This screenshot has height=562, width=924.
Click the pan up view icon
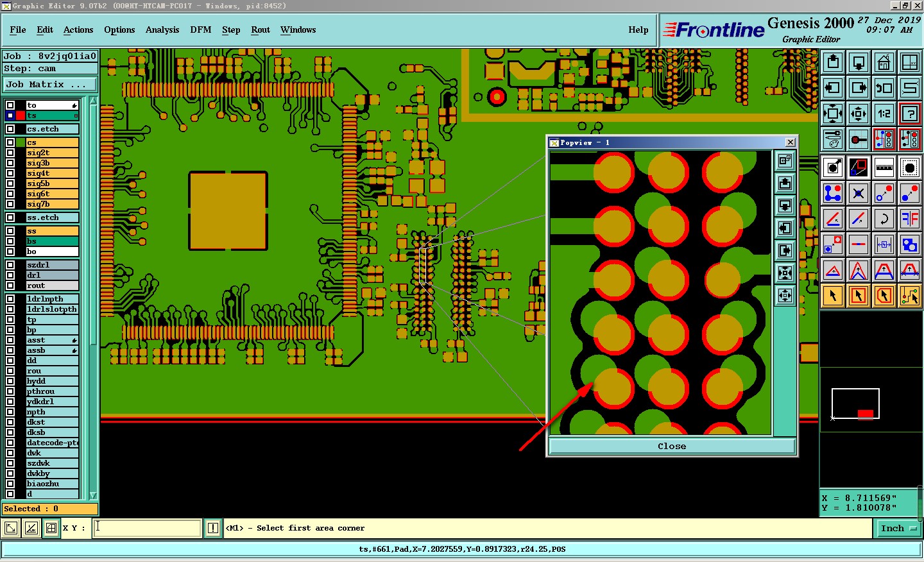click(833, 62)
